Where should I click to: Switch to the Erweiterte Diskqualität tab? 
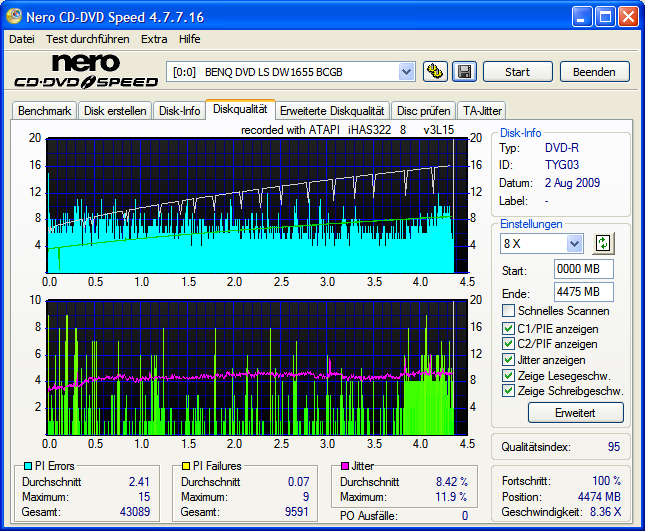[332, 111]
